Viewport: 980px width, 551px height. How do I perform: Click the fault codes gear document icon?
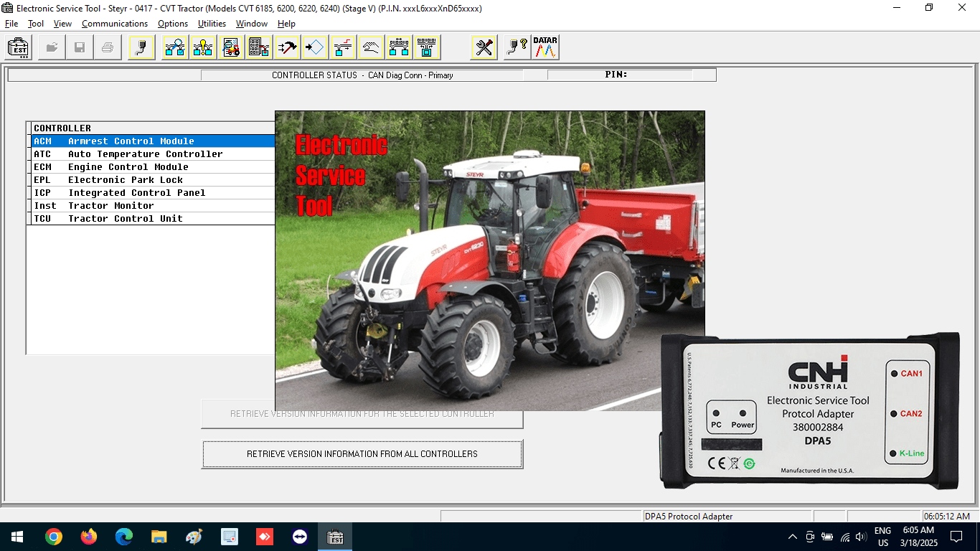[231, 48]
